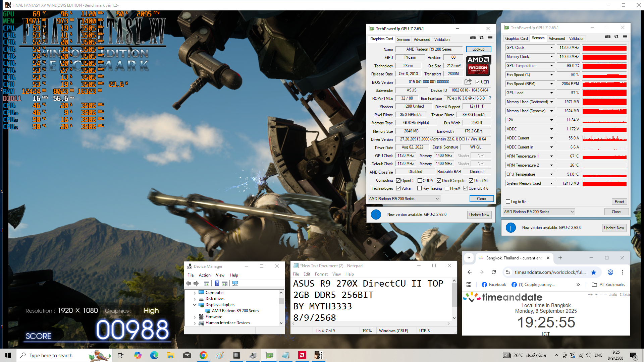Click Notepad vertical scrollbar
This screenshot has width=644, height=362.
454,295
